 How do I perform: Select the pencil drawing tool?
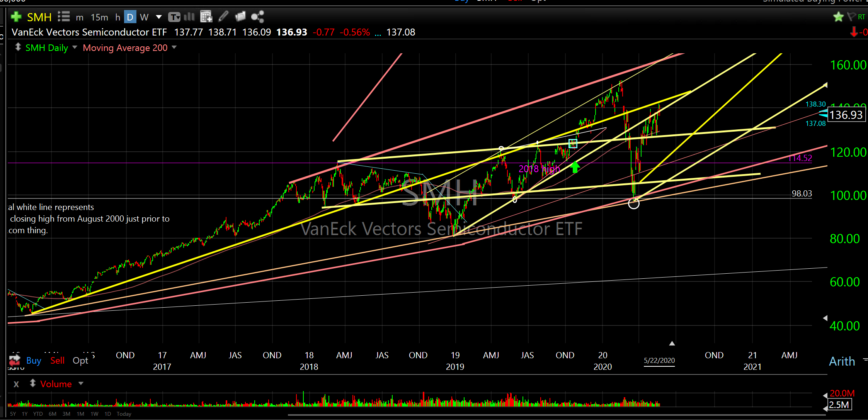click(223, 16)
